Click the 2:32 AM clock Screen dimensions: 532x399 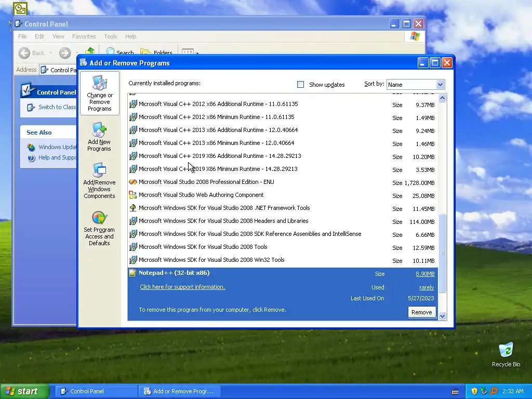pos(513,392)
